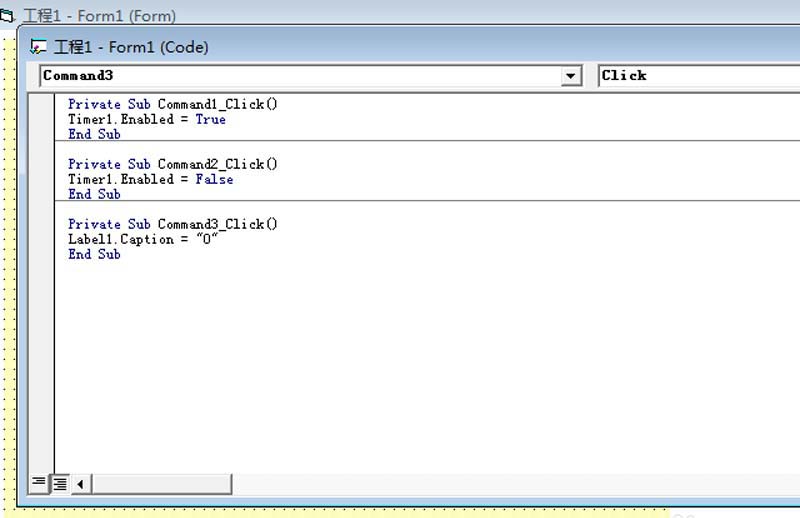Click the Procedure View icon
Viewport: 800px width, 518px height.
click(39, 483)
